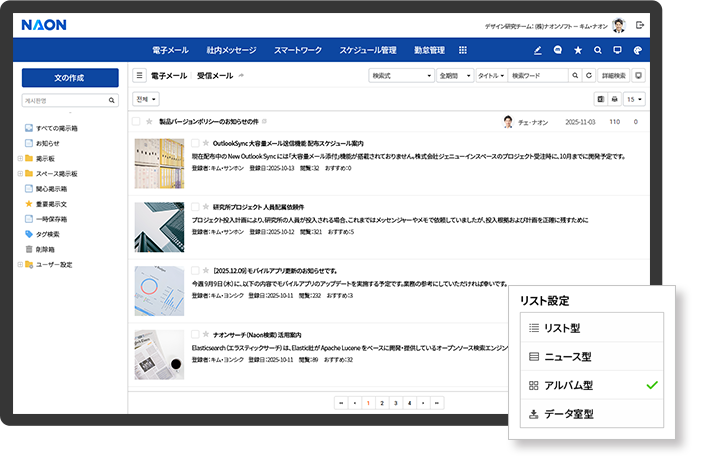Open the chat bubble messenger icon

[558, 50]
